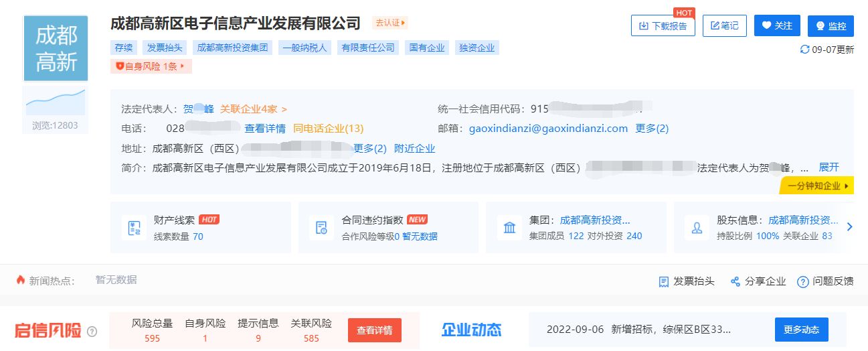This screenshot has height=351, width=868.
Task: Click the 合同违约指数 card icon
Action: [321, 228]
